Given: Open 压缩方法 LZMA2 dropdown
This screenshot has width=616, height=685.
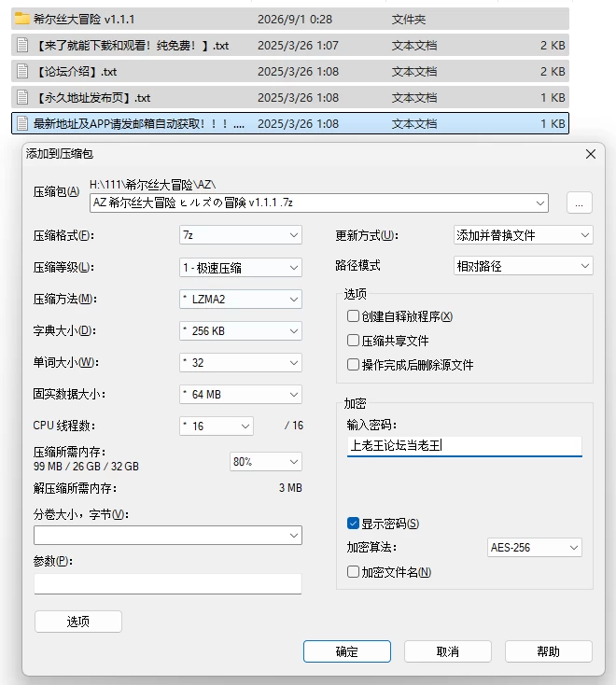Looking at the screenshot, I should pos(240,300).
